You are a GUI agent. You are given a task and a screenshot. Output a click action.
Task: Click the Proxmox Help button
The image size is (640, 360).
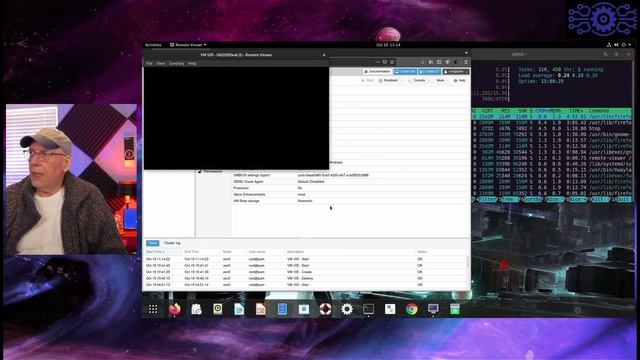coord(460,80)
